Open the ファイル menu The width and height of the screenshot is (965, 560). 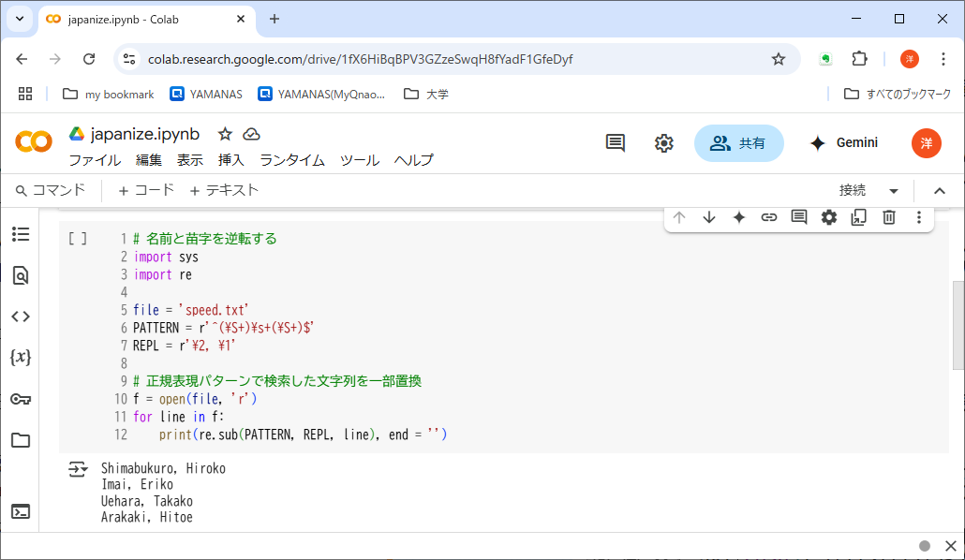(x=95, y=160)
